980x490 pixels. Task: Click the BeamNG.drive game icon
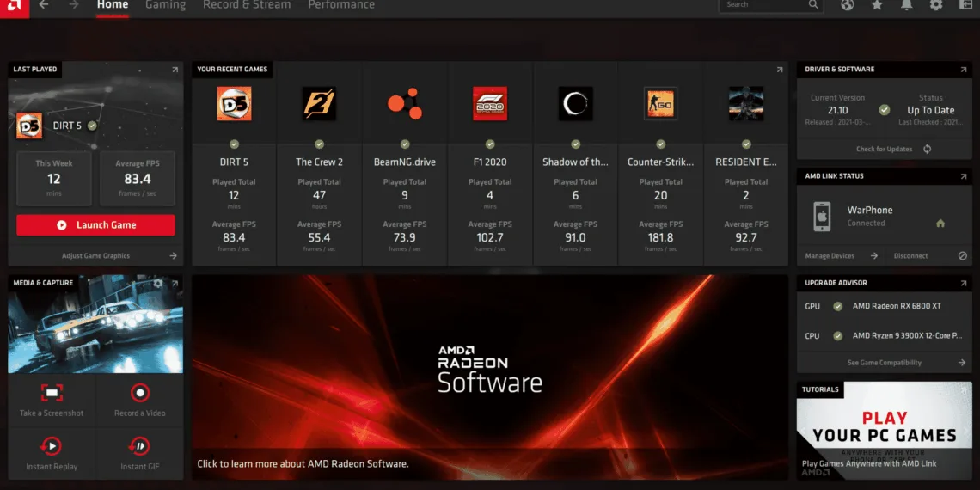[404, 104]
